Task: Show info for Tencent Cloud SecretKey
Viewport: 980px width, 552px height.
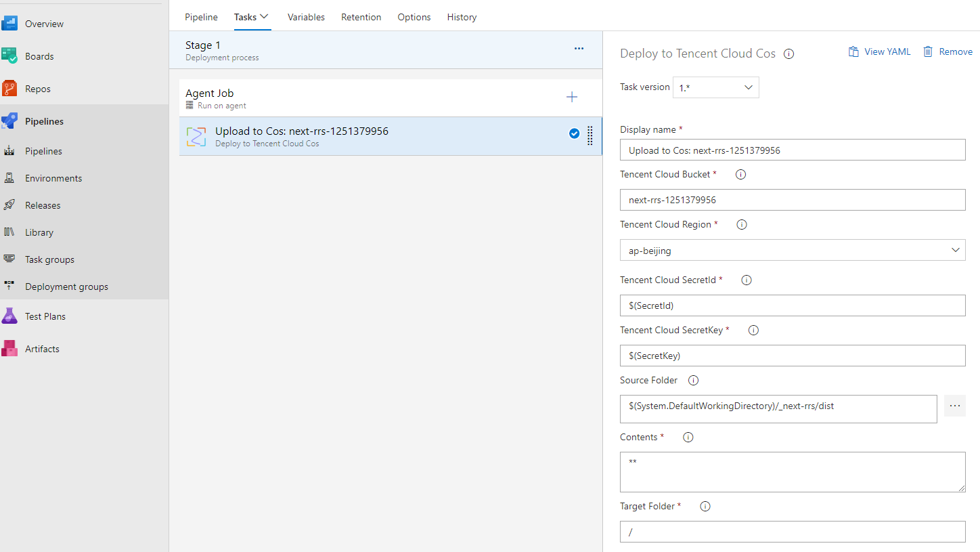Action: click(753, 330)
